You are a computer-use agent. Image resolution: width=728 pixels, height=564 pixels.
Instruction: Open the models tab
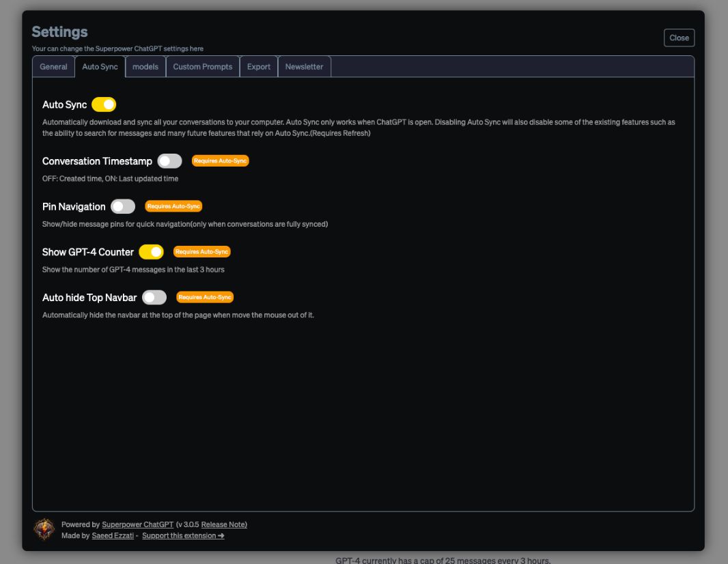tap(145, 67)
